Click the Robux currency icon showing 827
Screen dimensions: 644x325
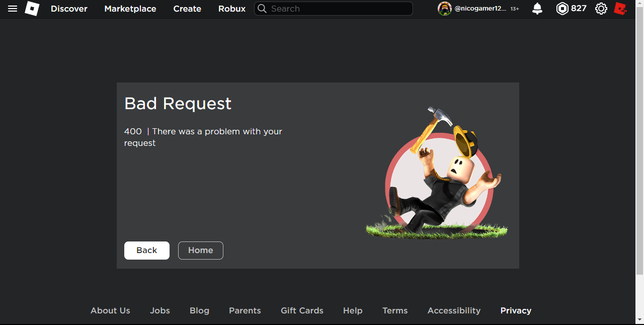point(562,9)
